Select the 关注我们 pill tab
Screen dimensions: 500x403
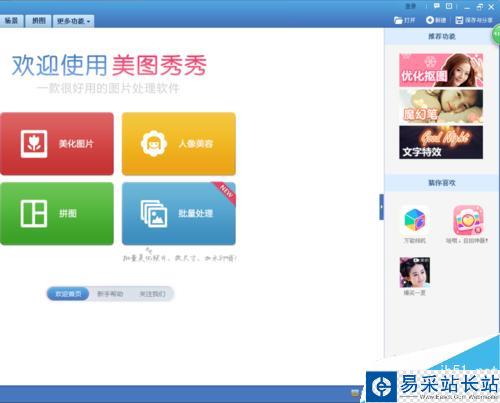click(x=152, y=294)
